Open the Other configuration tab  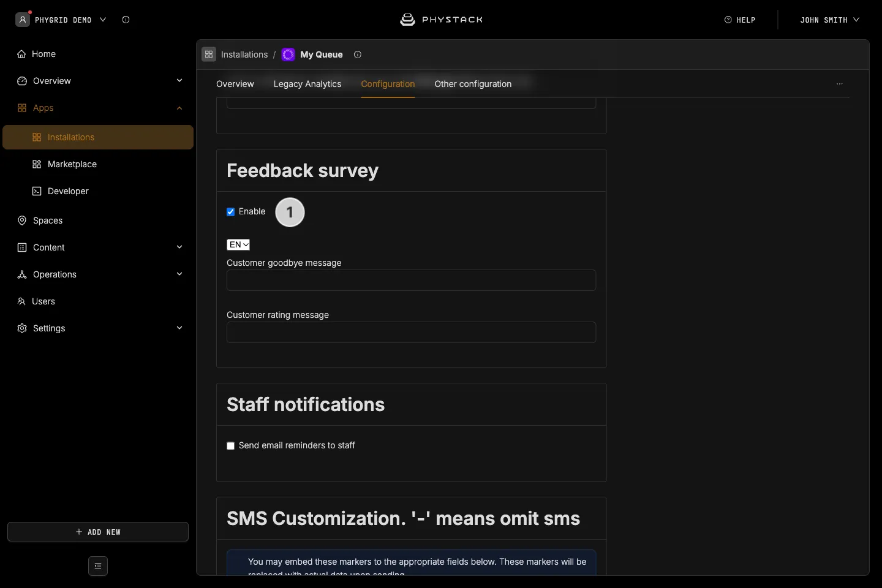473,84
